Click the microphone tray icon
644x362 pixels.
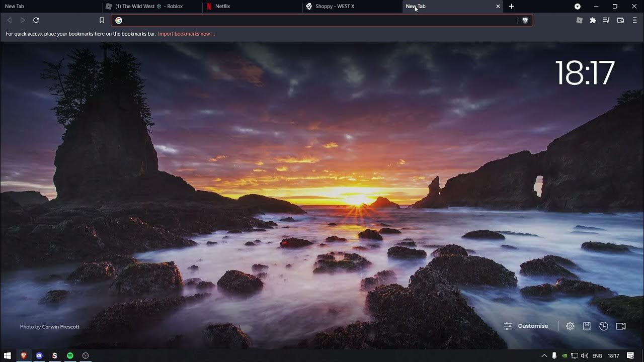[554, 356]
